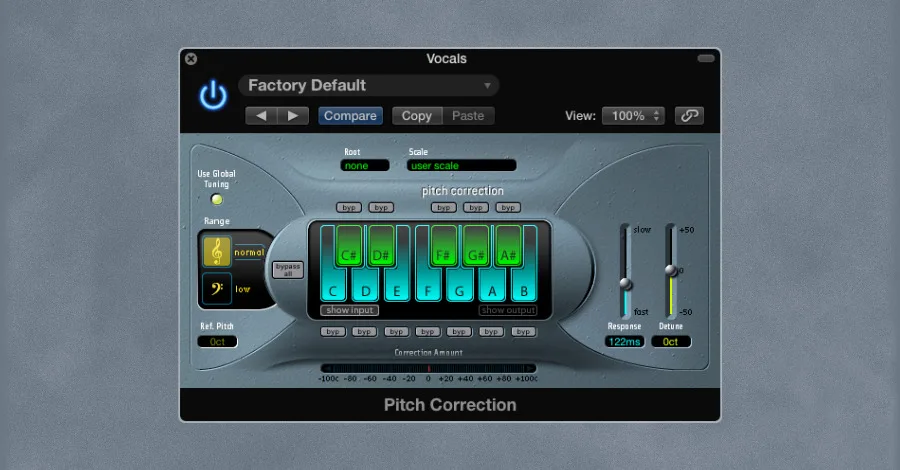Bypass the C note below keyboard

point(333,332)
